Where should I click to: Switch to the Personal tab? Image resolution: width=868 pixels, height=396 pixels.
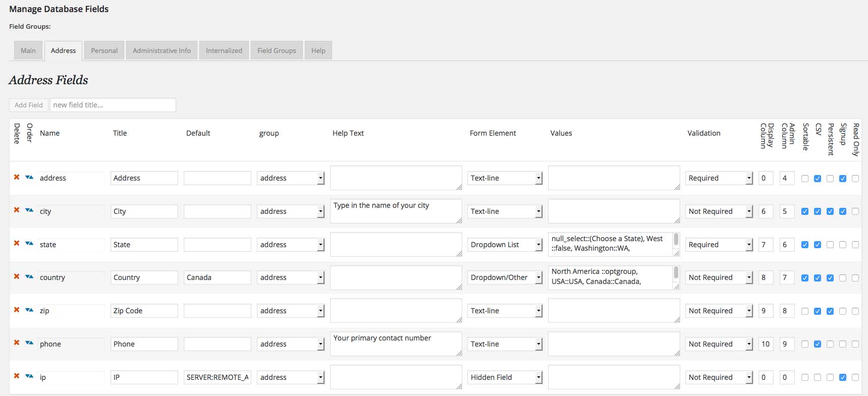click(x=104, y=50)
